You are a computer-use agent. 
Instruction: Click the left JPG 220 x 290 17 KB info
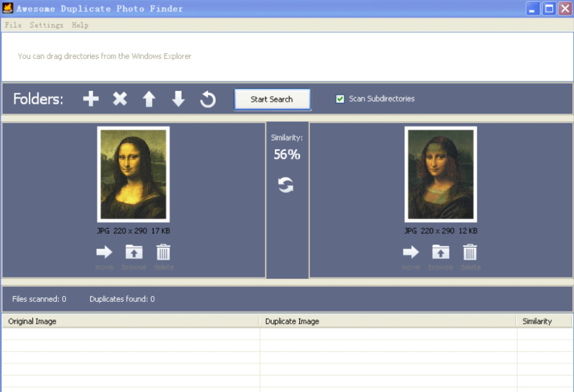133,231
